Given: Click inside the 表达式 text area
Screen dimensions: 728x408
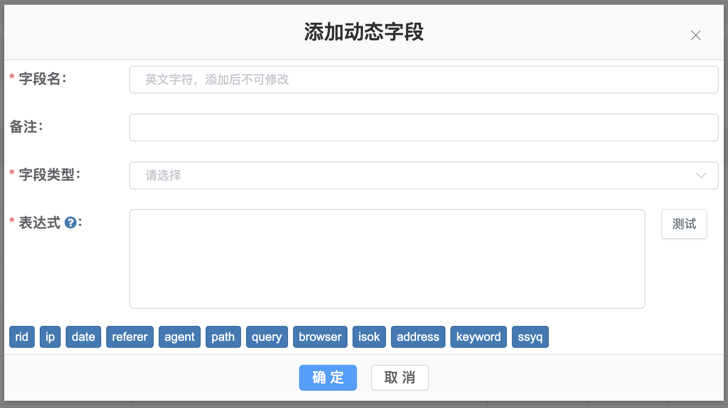Looking at the screenshot, I should (387, 258).
